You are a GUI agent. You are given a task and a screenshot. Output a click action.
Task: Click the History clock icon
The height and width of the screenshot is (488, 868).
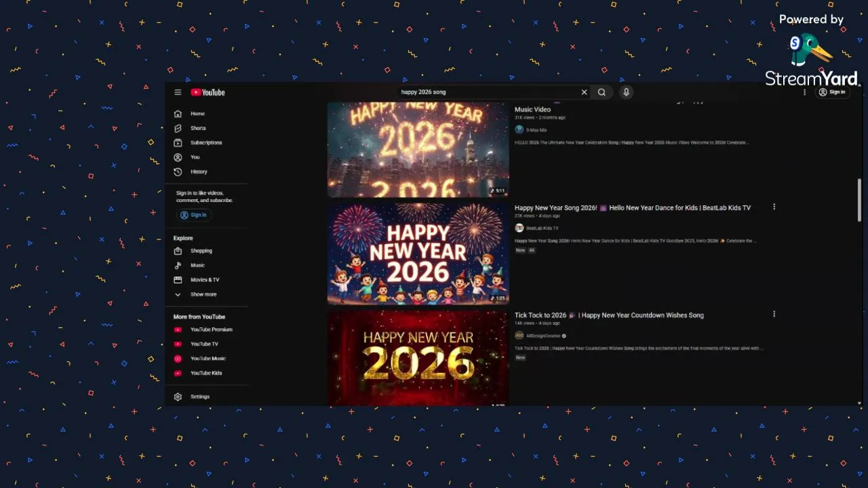tap(178, 172)
